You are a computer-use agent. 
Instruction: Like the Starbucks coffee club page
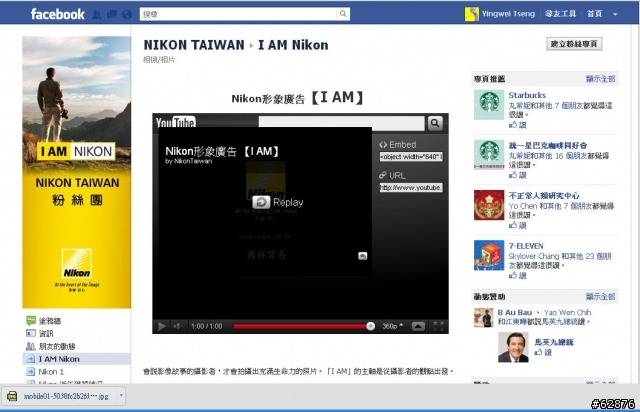(x=518, y=175)
